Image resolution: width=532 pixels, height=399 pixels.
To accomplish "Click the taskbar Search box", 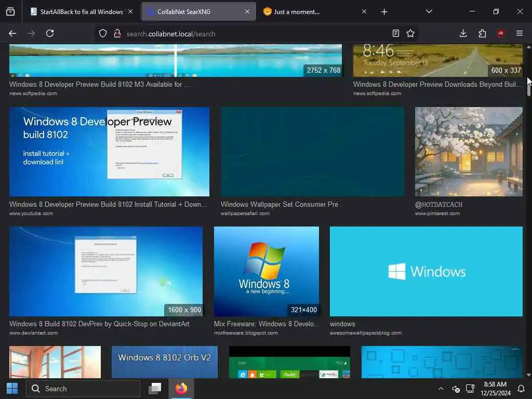I will click(83, 389).
